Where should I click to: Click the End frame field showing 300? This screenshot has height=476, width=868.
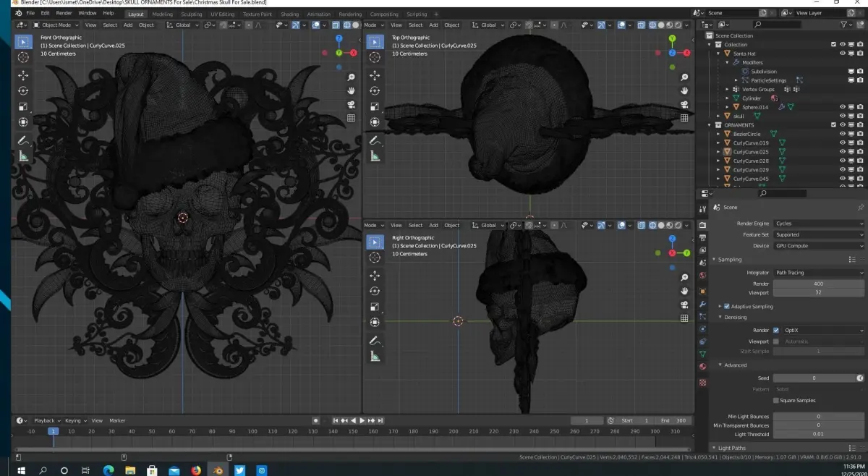tap(673, 420)
